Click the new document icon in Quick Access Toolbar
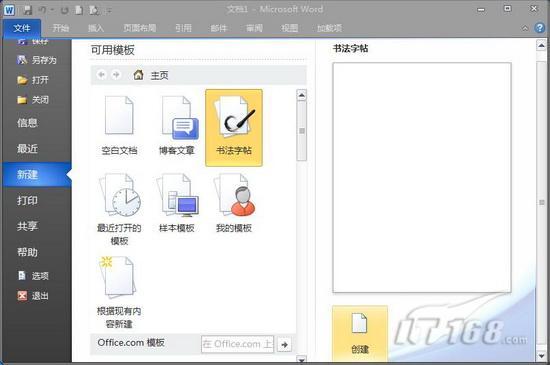This screenshot has height=365, width=550. point(79,10)
